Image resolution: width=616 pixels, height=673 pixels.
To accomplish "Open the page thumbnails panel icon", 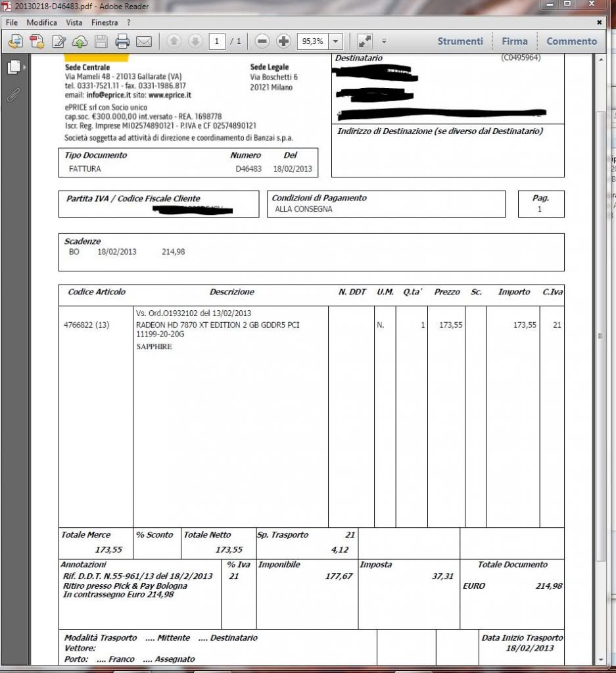I will (14, 67).
